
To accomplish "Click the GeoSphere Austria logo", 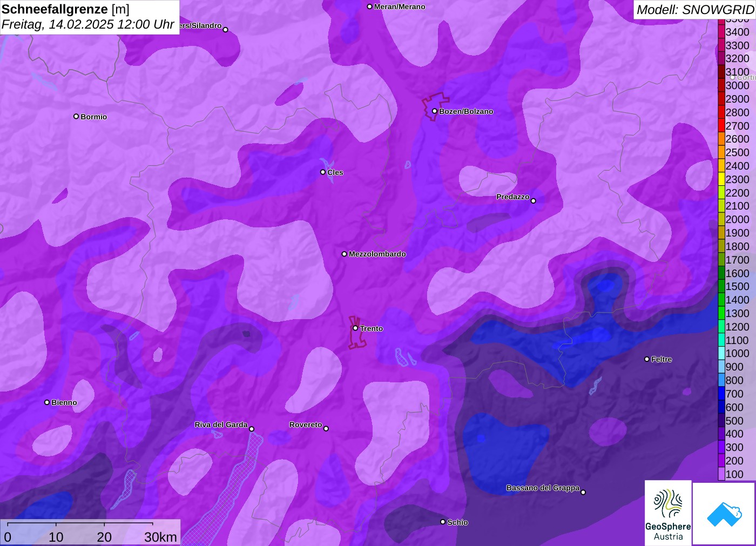I will 668,513.
